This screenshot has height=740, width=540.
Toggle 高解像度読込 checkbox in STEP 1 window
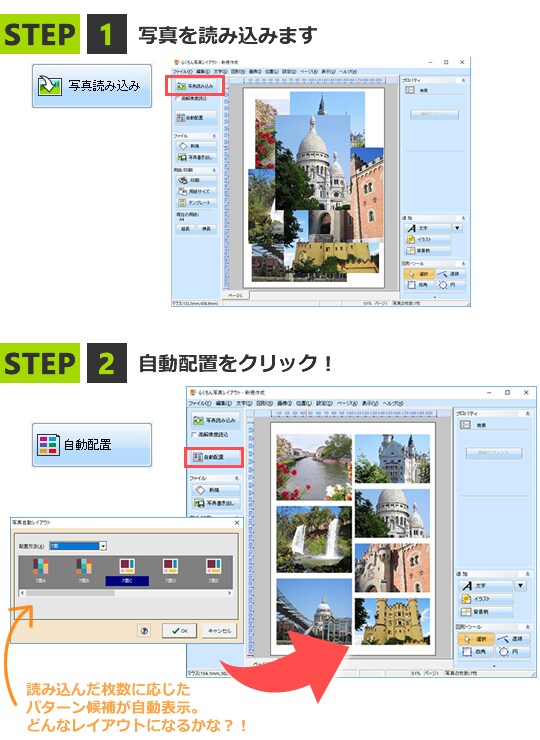pyautogui.click(x=177, y=99)
